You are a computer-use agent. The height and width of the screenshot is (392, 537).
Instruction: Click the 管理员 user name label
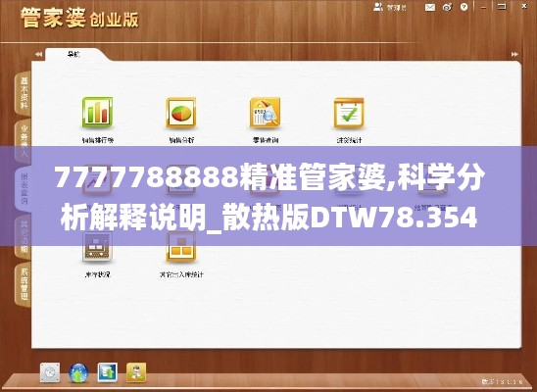click(397, 8)
